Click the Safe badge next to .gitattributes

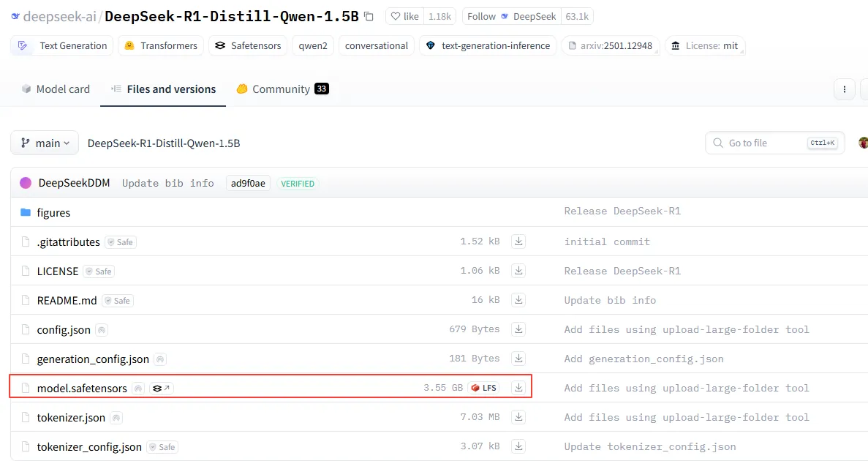click(x=121, y=242)
